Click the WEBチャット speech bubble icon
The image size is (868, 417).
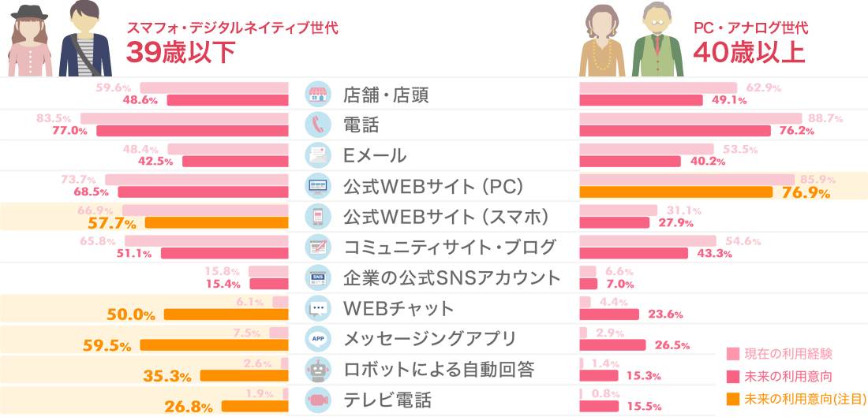click(x=318, y=308)
